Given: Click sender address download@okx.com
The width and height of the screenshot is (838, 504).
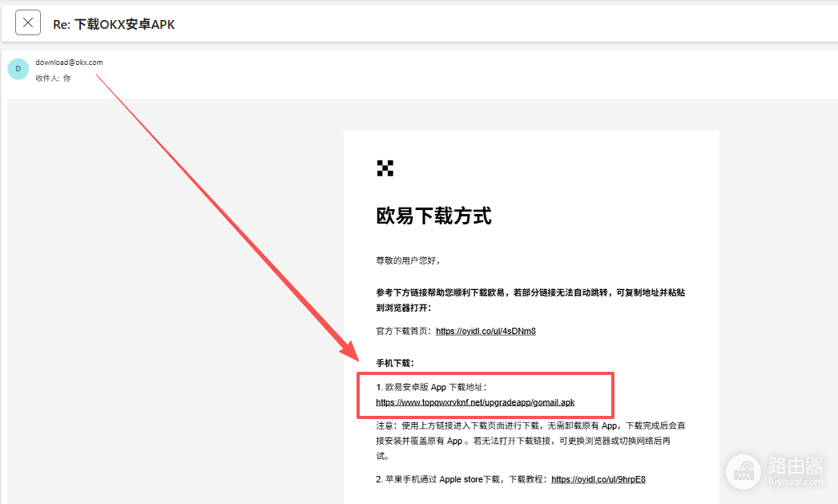Looking at the screenshot, I should pos(69,62).
